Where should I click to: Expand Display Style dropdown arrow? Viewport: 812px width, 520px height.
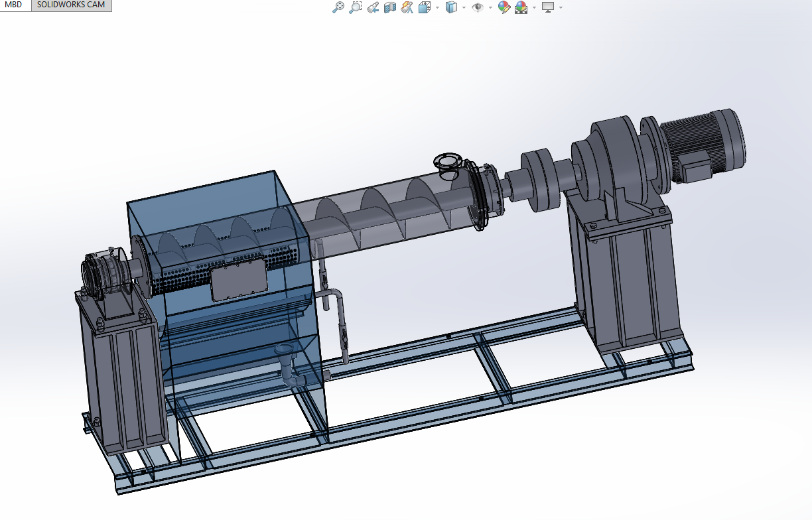[x=464, y=7]
